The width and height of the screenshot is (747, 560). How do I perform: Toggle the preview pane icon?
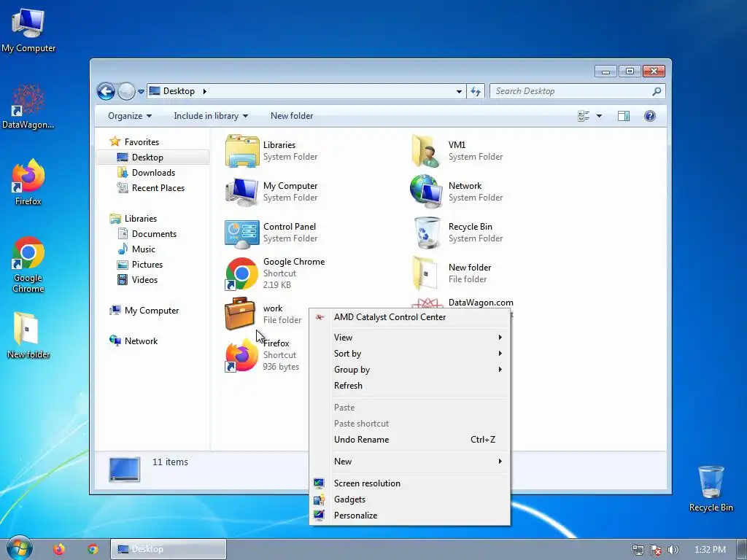click(x=623, y=116)
